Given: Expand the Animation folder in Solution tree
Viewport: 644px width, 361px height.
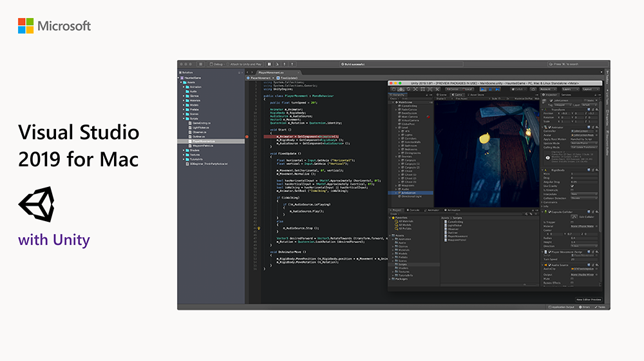Looking at the screenshot, I should (x=184, y=87).
